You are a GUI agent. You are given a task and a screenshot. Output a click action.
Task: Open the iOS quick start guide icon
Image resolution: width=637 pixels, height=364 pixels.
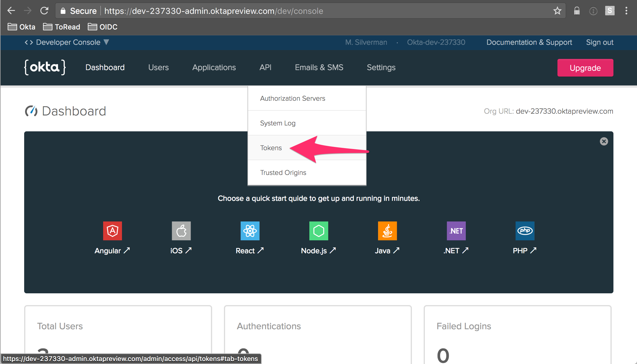pos(181,231)
